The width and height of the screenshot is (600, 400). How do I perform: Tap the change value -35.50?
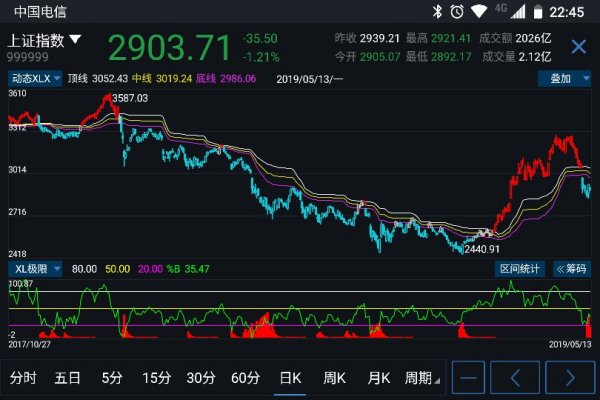tap(260, 39)
